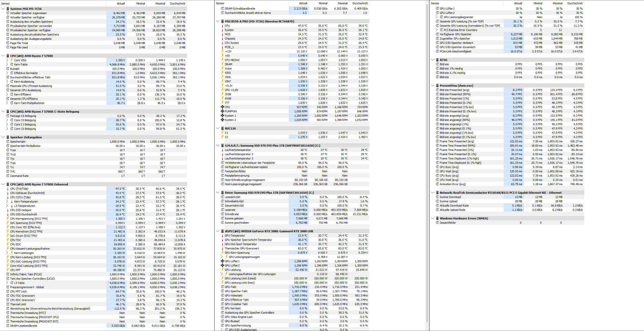Image resolution: width=644 pixels, height=331 pixels.
Task: Click the Durchschnitt column header in right panel
Action: click(x=574, y=3)
